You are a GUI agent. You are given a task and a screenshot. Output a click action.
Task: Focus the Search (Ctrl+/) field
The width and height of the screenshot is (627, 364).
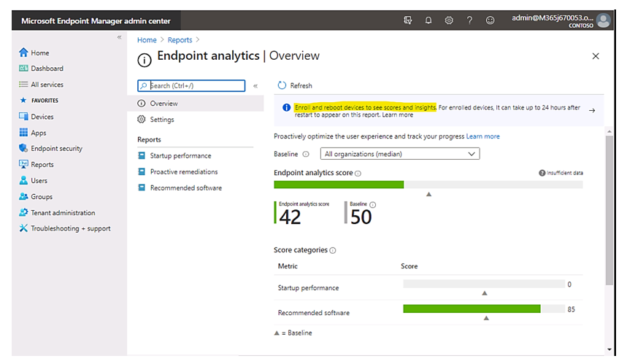(x=191, y=85)
